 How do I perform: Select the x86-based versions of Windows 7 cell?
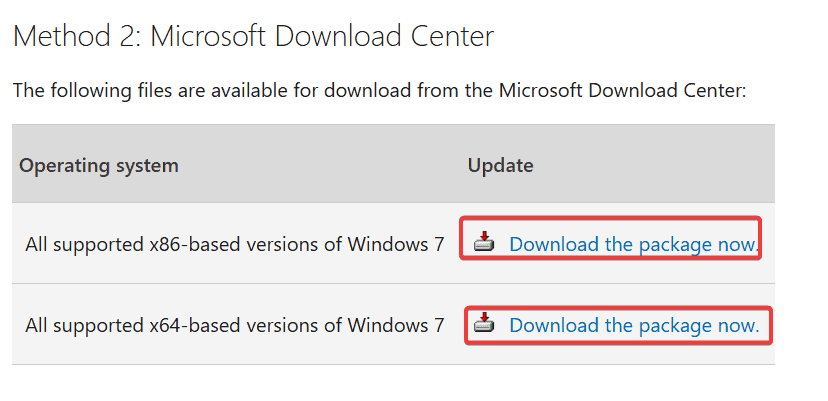point(234,244)
